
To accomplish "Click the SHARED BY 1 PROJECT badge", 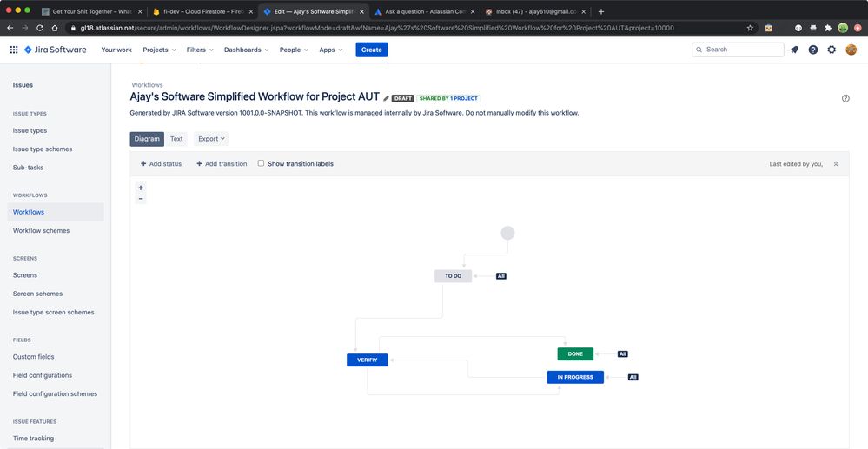I will click(x=448, y=98).
